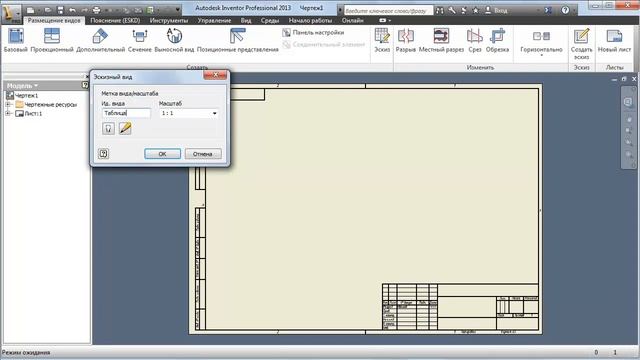Viewport: 640px width, 360px height.
Task: Toggle the label visibility lightbulb in dialog
Action: pos(108,129)
